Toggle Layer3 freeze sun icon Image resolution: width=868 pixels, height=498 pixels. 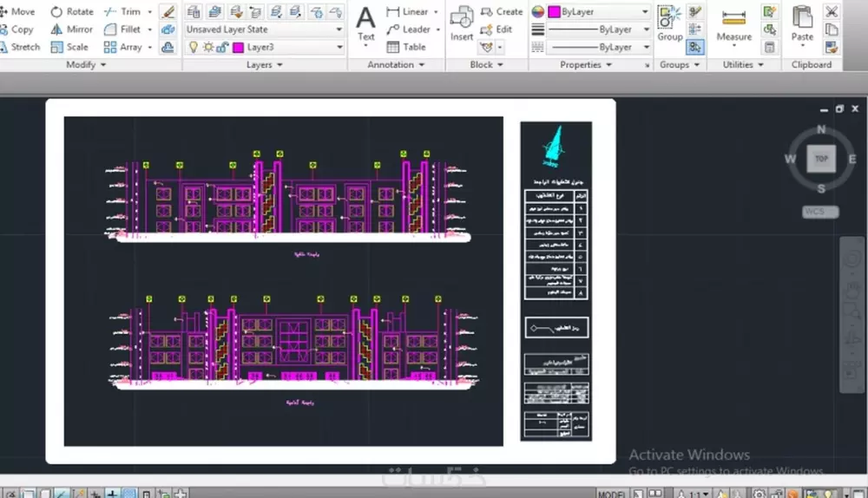click(208, 48)
